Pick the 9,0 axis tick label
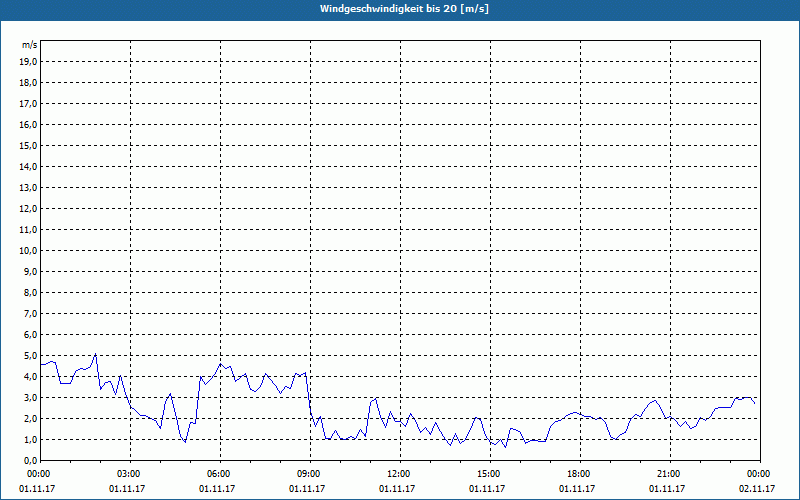800x500 pixels. [x=30, y=271]
